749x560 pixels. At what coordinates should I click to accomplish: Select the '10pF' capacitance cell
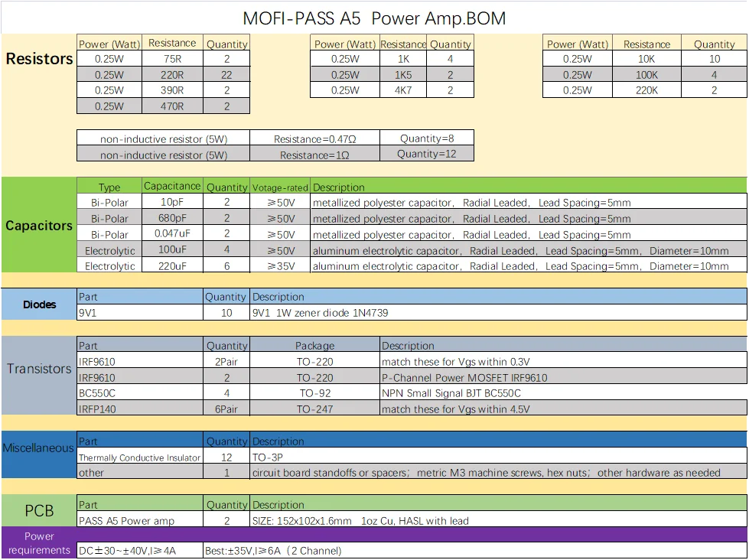click(x=172, y=202)
